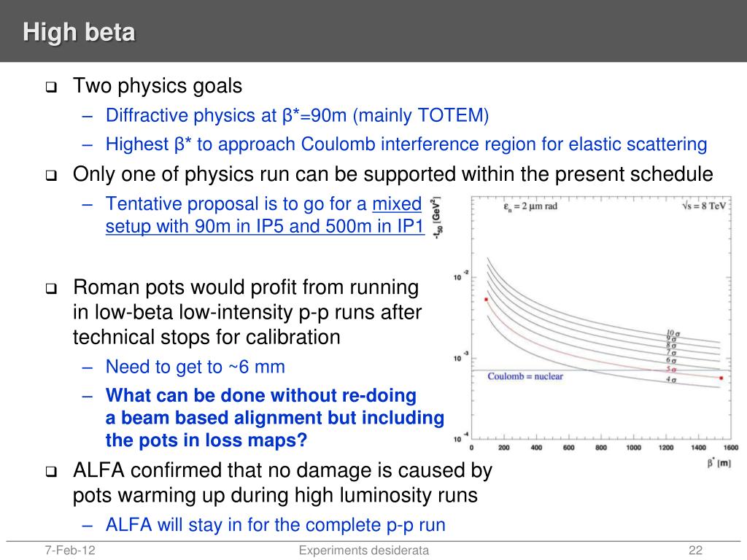Image resolution: width=747 pixels, height=560 pixels.
Task: Click the '4 σ' curve label
Action: tap(671, 379)
